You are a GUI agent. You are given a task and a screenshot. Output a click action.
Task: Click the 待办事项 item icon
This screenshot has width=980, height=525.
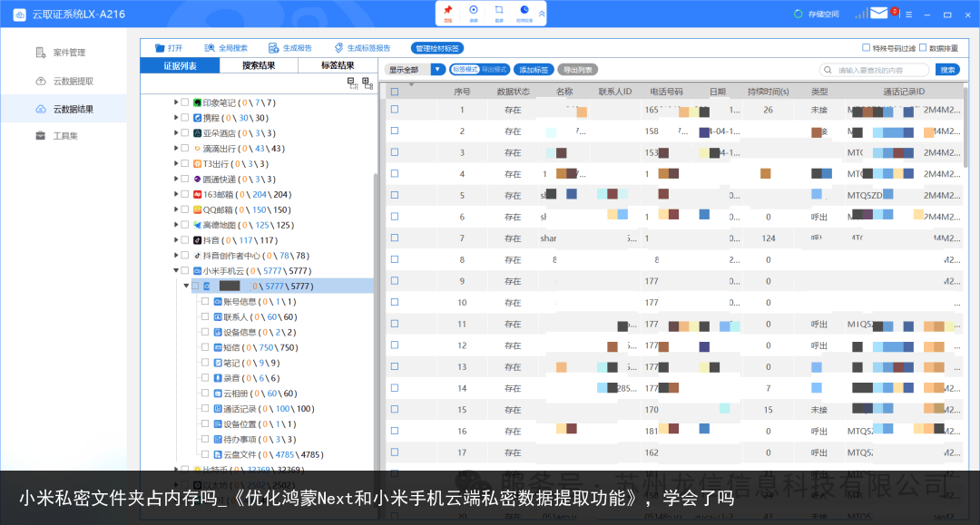218,440
